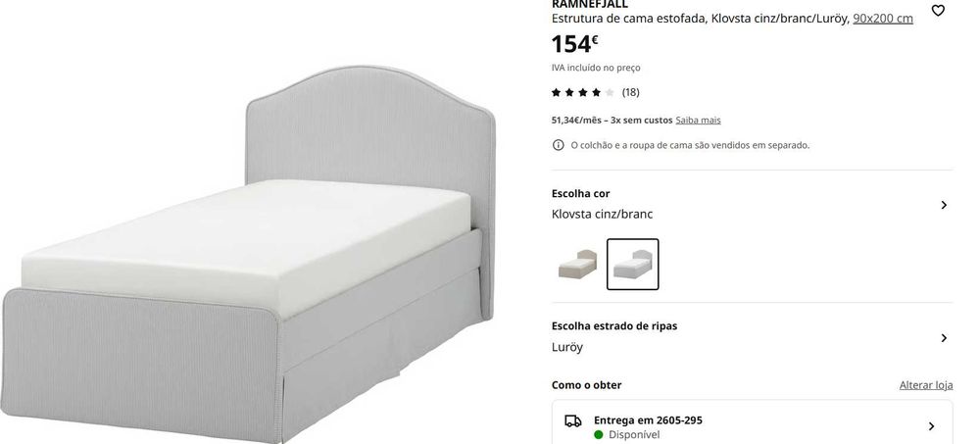Click the Escolha cor heading row
This screenshot has width=980, height=444.
(x=752, y=204)
